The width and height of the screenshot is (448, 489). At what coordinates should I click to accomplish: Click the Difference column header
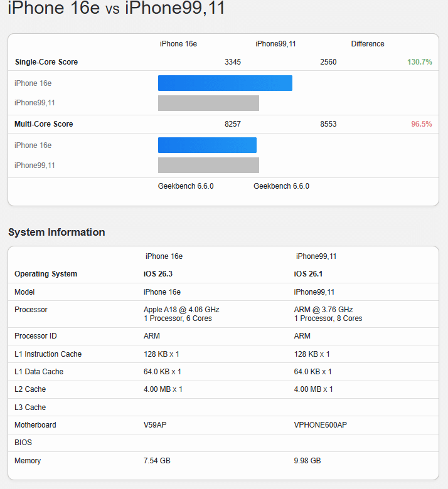point(368,44)
